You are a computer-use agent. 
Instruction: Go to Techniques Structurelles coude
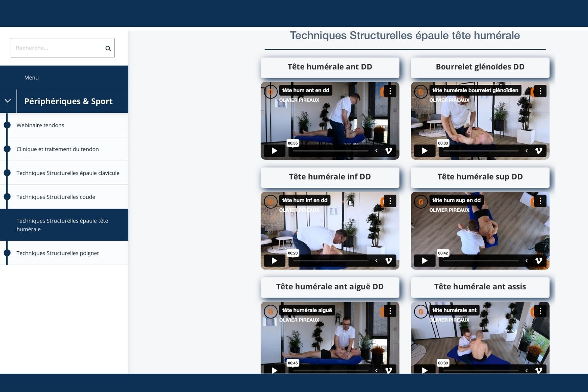tap(56, 197)
